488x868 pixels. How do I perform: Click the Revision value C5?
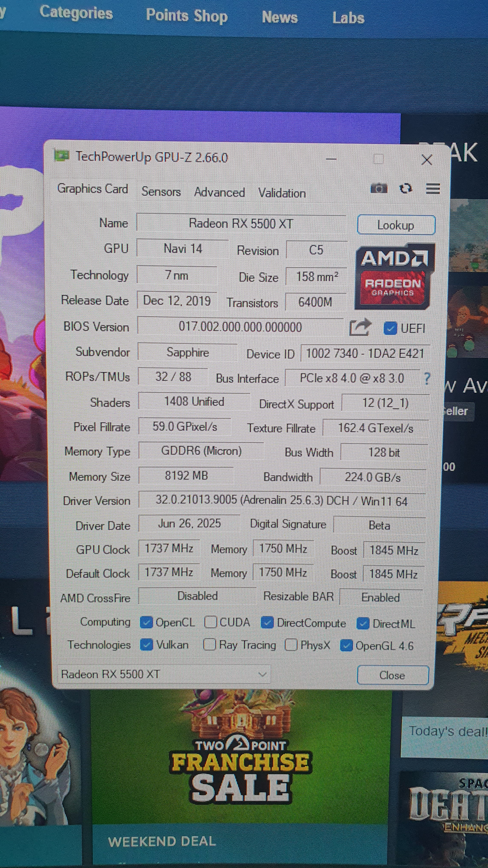click(317, 250)
